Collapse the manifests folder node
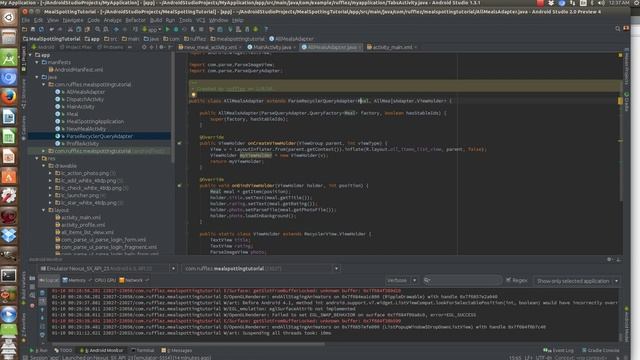This screenshot has width=640, height=360. pos(37,62)
